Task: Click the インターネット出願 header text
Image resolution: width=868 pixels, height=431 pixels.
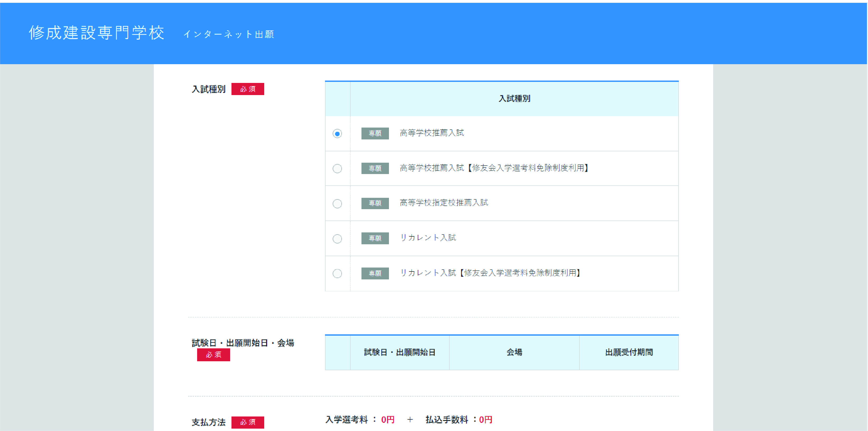Action: pos(229,34)
